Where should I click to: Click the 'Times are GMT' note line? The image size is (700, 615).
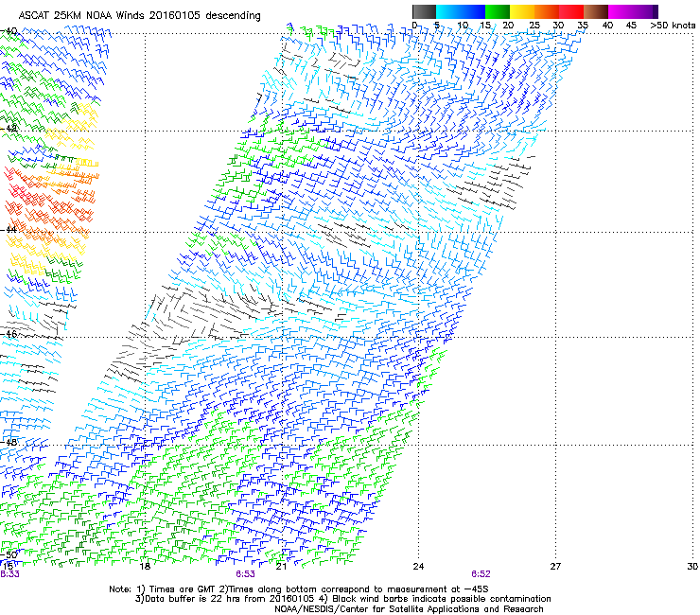[299, 589]
